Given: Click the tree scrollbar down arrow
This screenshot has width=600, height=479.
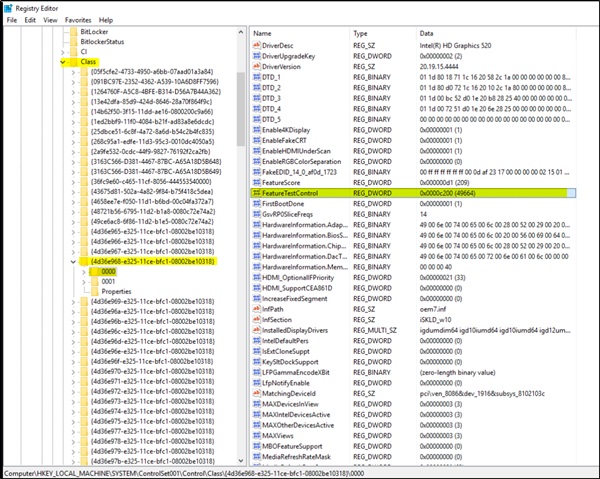Looking at the screenshot, I should tap(241, 461).
